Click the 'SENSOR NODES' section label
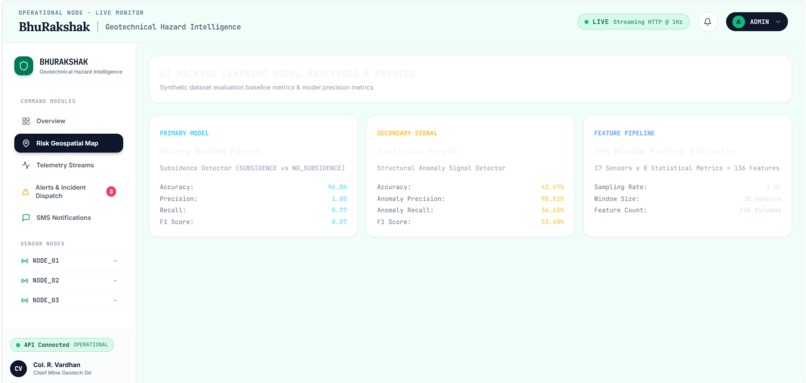This screenshot has width=806, height=383. (x=43, y=244)
